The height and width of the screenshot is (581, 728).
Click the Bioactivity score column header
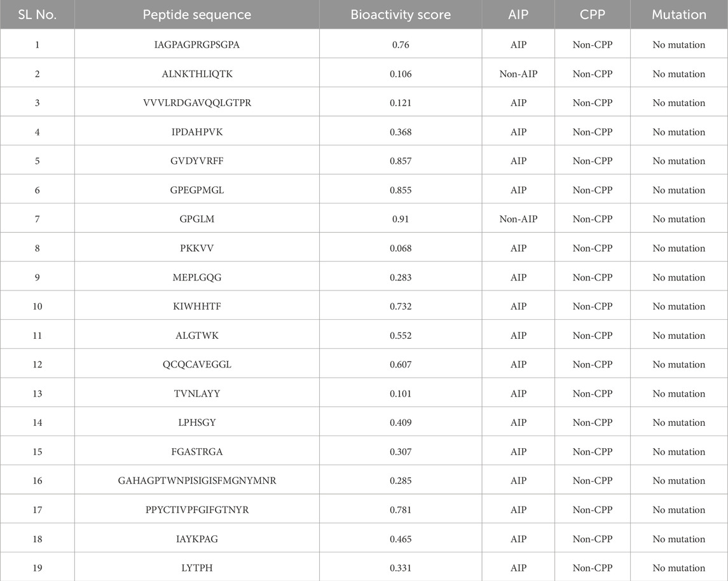coord(401,15)
